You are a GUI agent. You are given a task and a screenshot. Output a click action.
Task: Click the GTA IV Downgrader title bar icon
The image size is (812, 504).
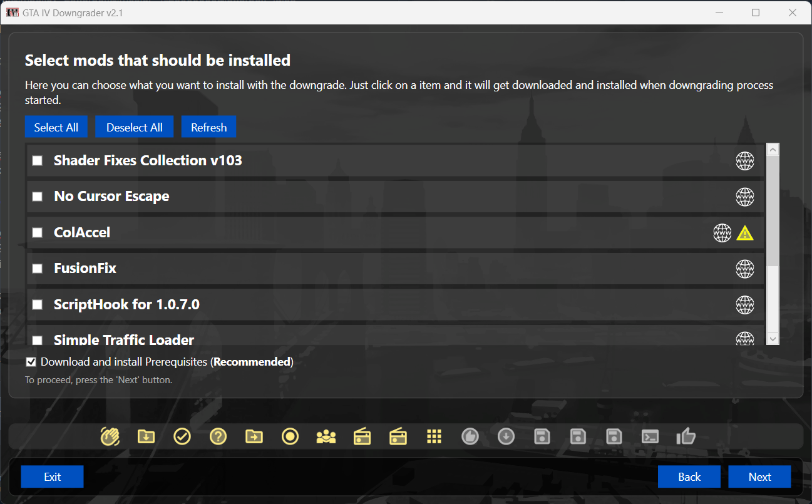[13, 13]
